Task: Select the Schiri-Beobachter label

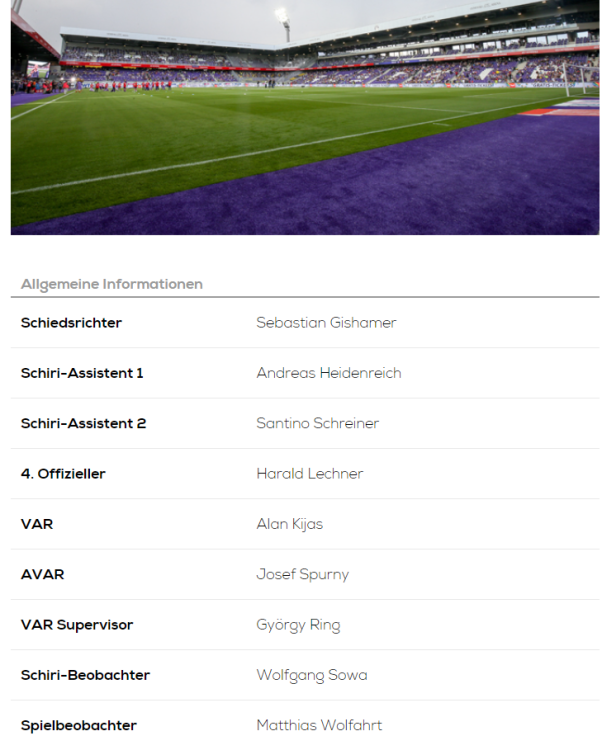Action: point(85,675)
